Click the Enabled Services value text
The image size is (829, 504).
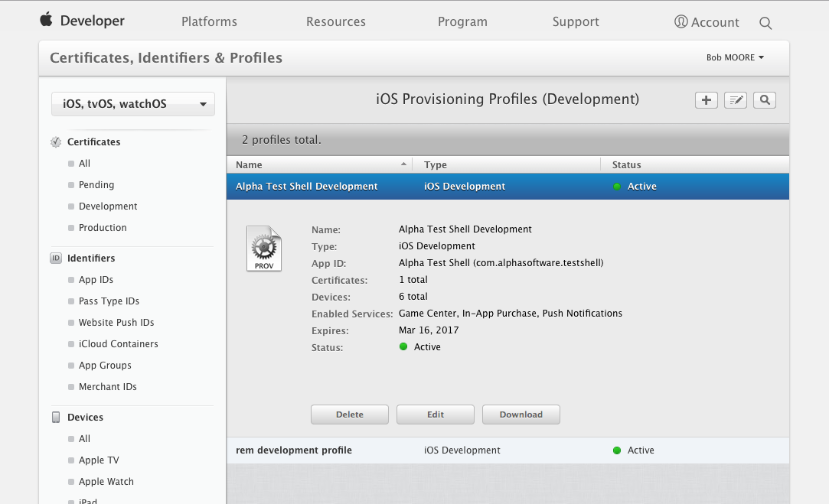pos(511,314)
